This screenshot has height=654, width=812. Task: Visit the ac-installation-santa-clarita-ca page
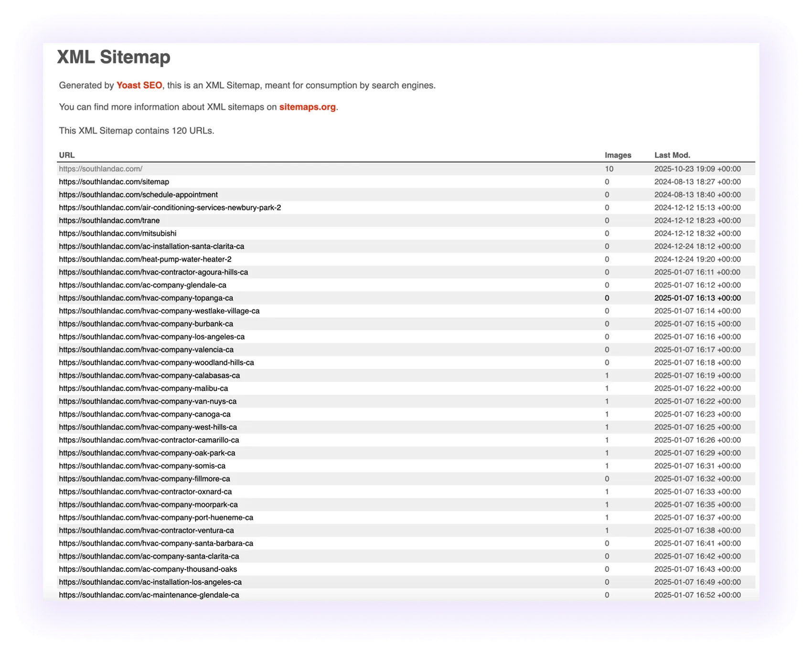(x=151, y=246)
